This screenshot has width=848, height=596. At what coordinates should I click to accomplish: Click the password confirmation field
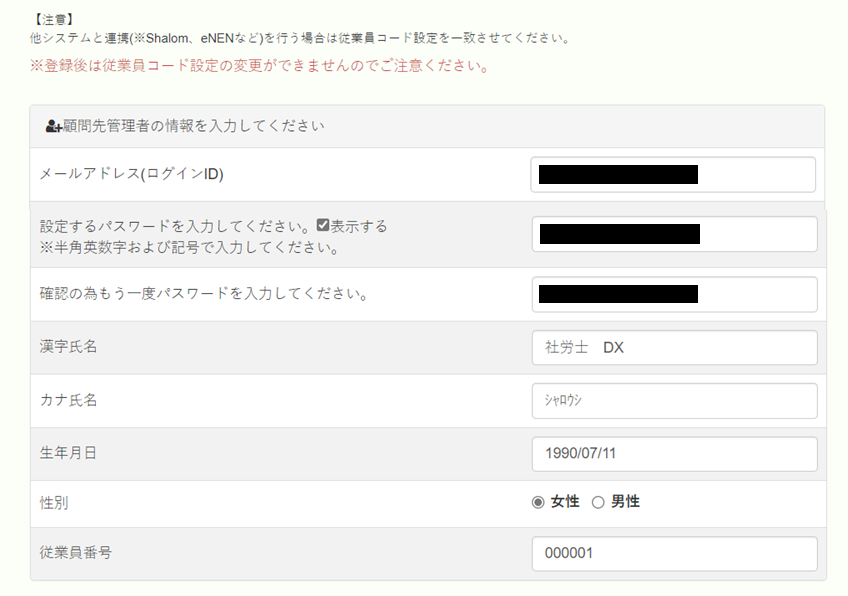click(674, 294)
